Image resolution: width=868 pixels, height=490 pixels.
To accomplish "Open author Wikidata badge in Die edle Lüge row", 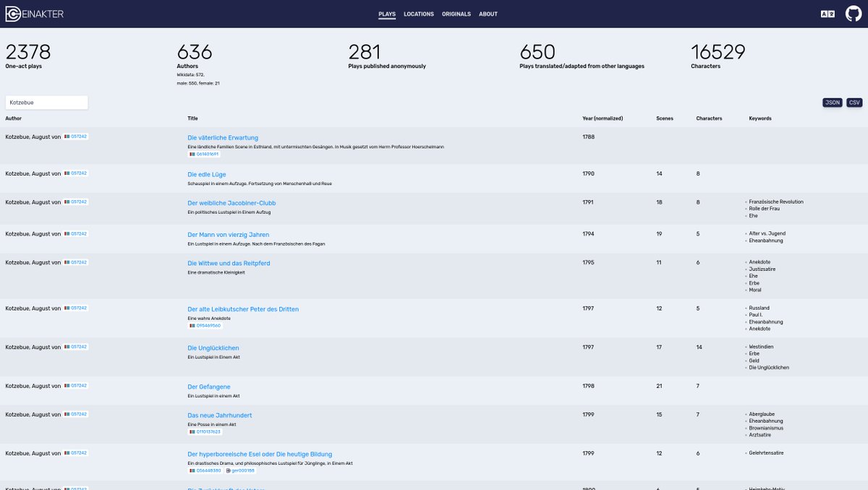I will click(76, 173).
